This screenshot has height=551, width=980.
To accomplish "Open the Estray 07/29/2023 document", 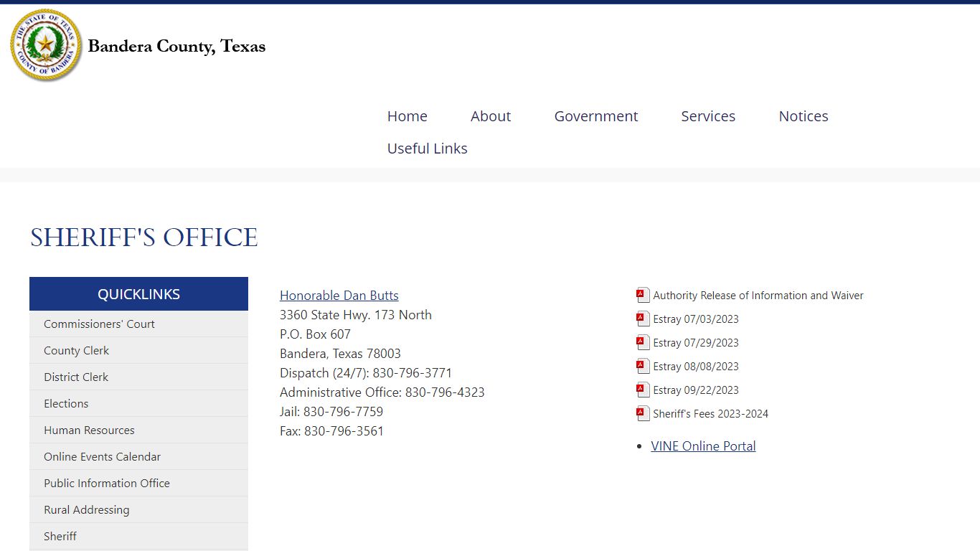I will pyautogui.click(x=696, y=343).
